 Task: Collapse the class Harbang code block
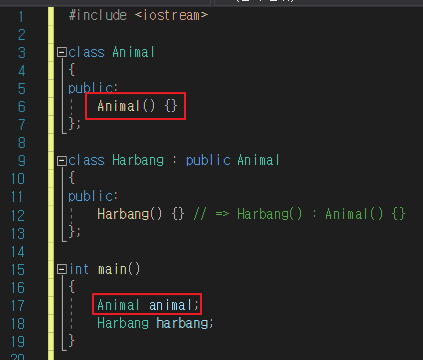(62, 161)
